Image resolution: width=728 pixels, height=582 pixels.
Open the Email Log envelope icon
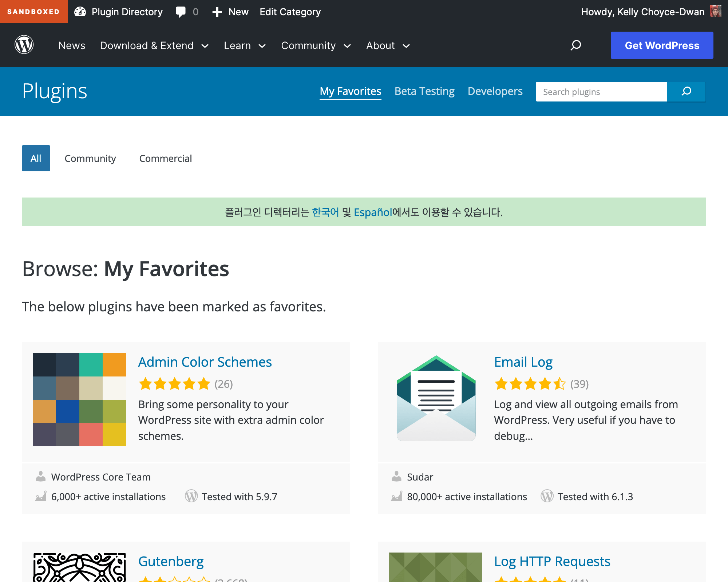[x=436, y=398]
